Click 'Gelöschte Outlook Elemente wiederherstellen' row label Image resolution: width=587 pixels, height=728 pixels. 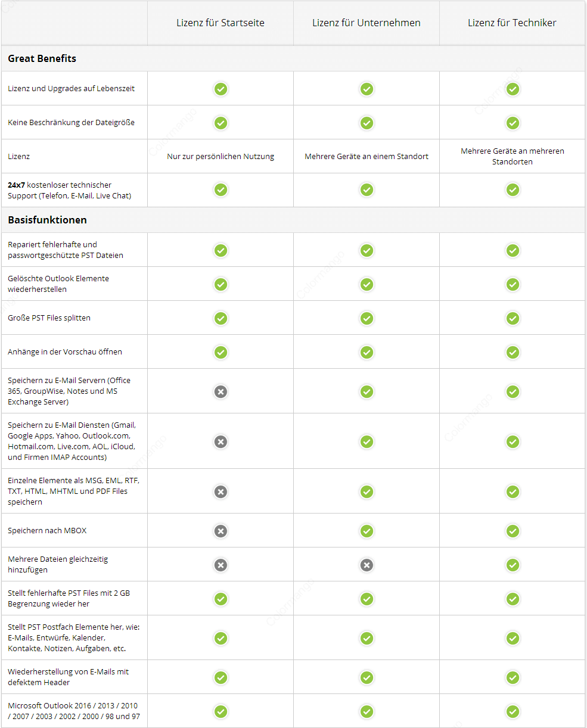click(58, 284)
